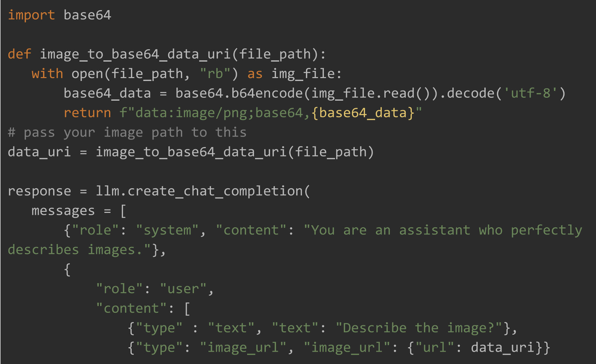Click create_chat_completion method name
This screenshot has height=364, width=596.
pyautogui.click(x=215, y=191)
